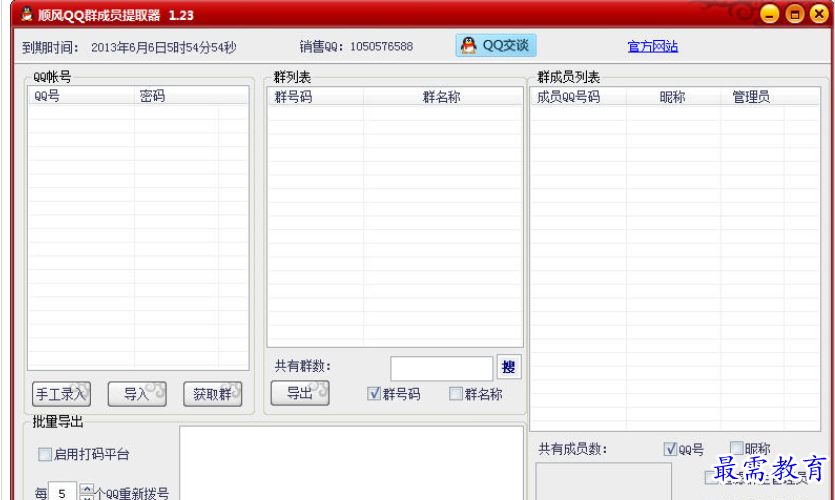Click the 昵称 column header in member list
Viewport: 835px width, 500px height.
[x=674, y=97]
